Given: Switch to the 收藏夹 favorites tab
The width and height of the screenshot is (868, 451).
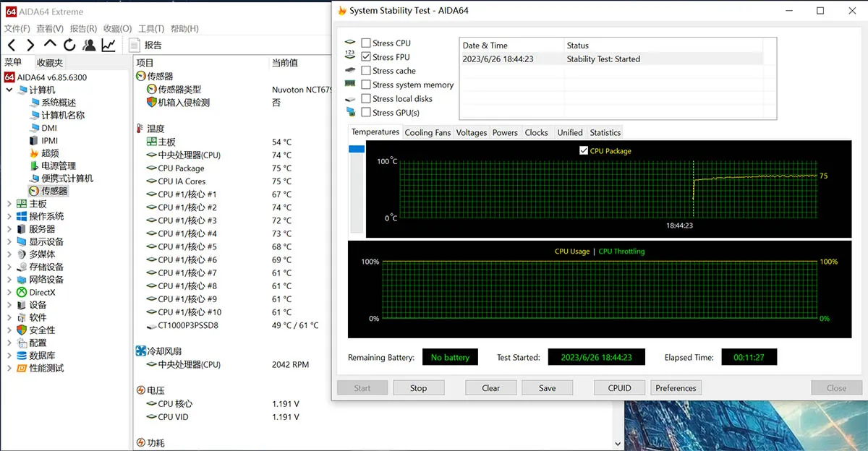Looking at the screenshot, I should [50, 63].
